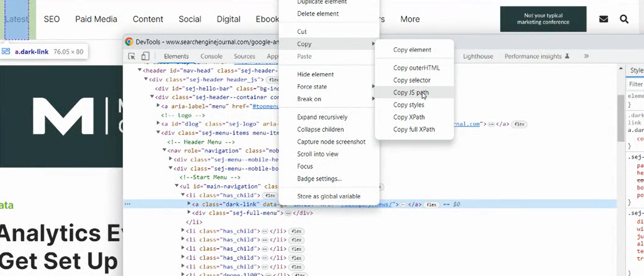The width and height of the screenshot is (644, 276).
Task: Select the inspect element cursor icon
Action: [131, 56]
